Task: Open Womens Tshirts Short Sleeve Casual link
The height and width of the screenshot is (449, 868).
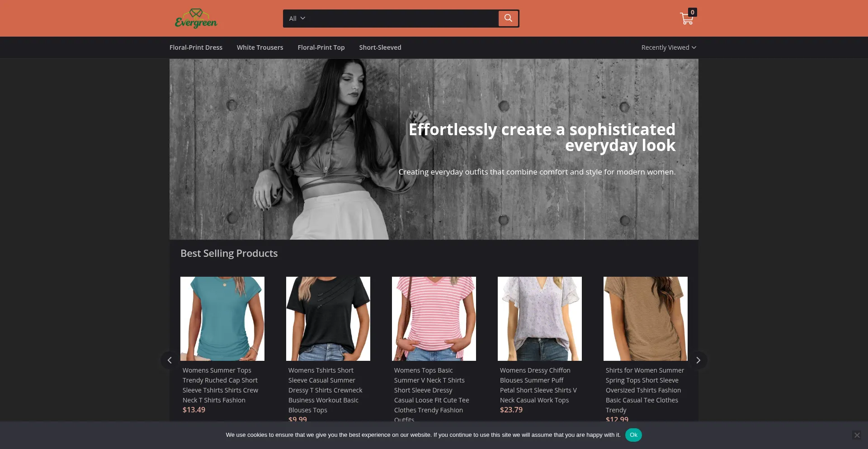Action: 325,390
